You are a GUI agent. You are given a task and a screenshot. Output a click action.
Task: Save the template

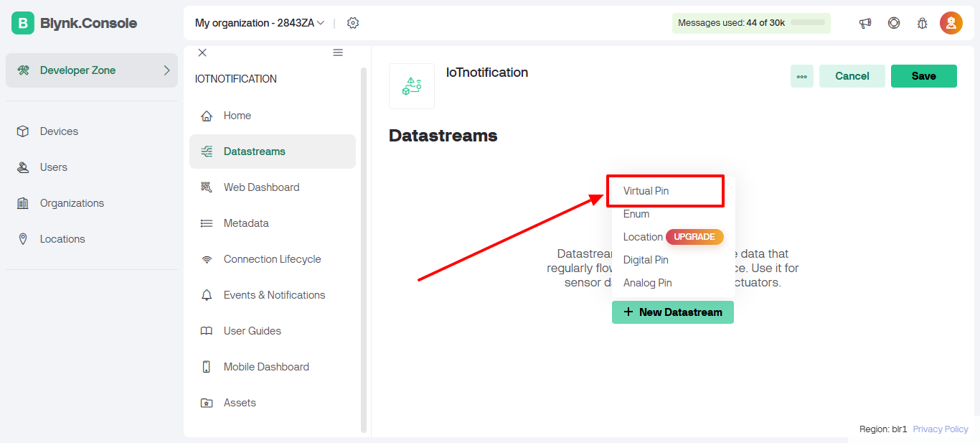click(924, 76)
